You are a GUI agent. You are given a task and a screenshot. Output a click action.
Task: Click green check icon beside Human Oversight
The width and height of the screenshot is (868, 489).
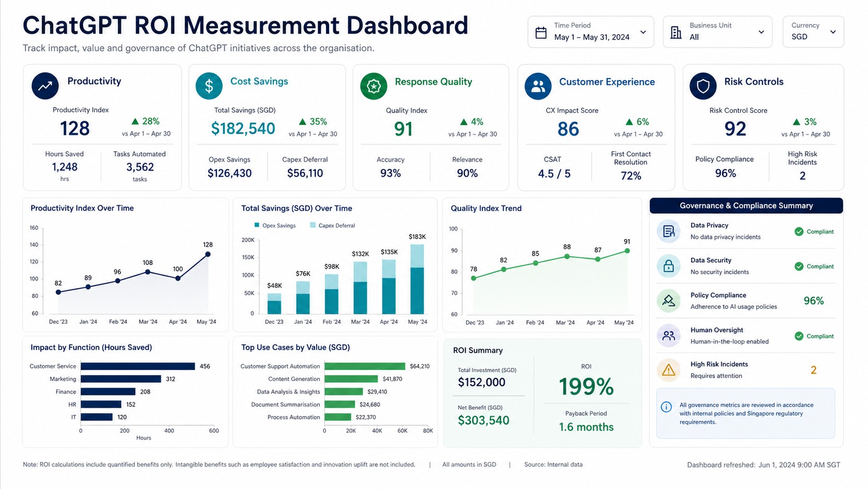799,336
